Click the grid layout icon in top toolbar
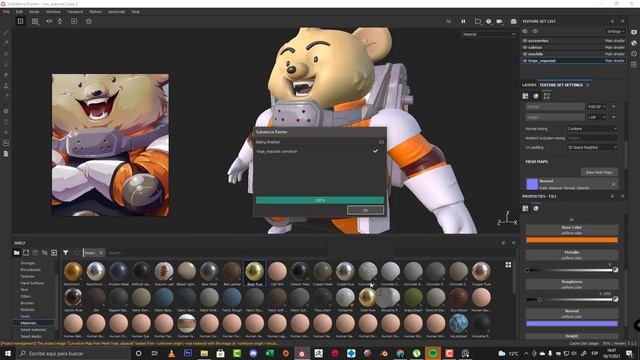640x360 pixels. [x=35, y=21]
